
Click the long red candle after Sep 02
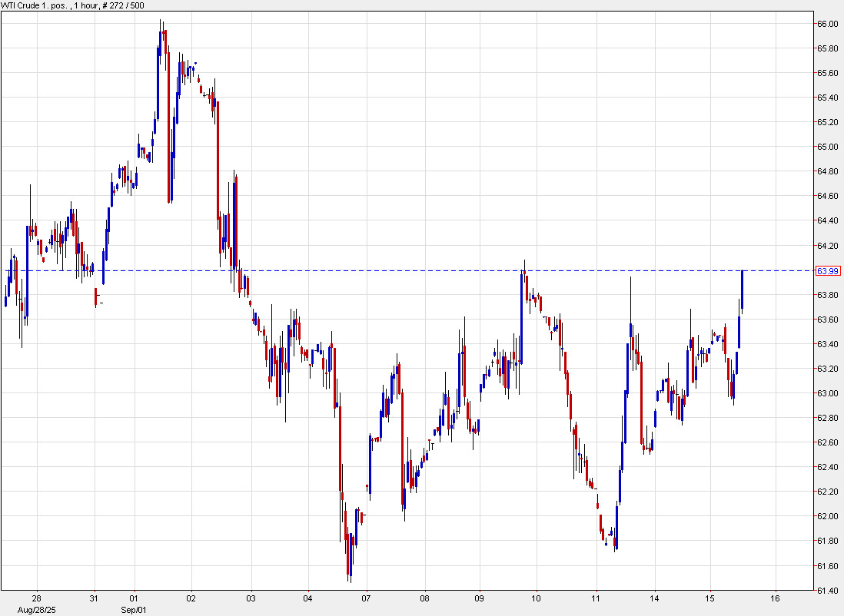pyautogui.click(x=218, y=169)
